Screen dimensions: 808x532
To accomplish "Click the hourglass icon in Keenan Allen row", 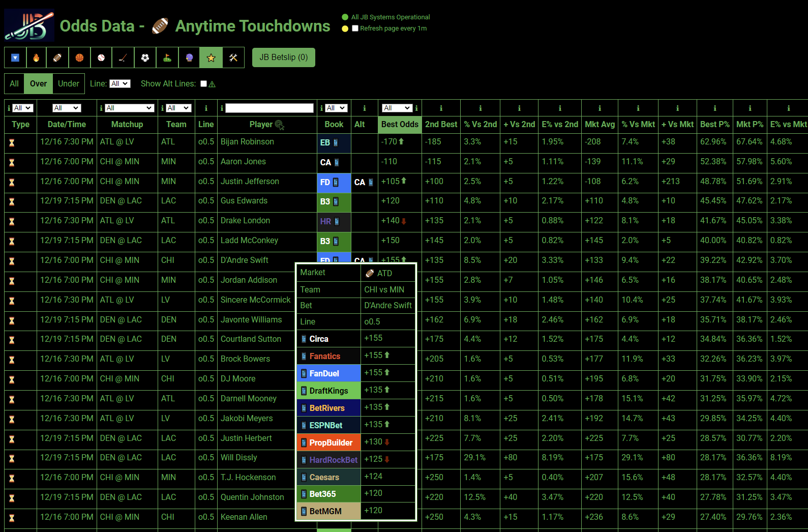I will coord(12,518).
